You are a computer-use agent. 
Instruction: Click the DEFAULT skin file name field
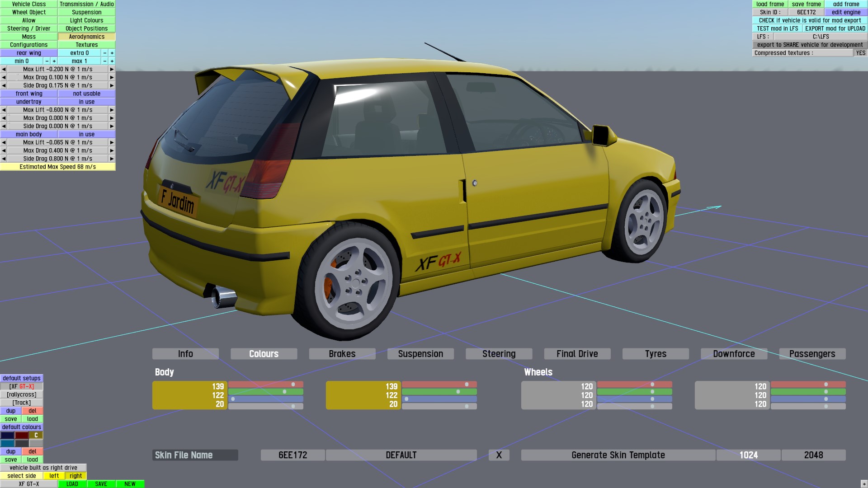tap(401, 455)
